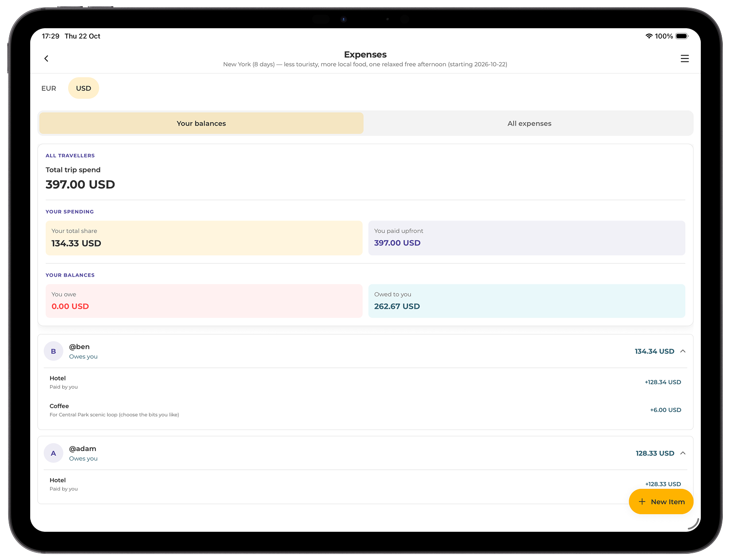Tap the @ben username
Viewport: 731px width, 560px height.
[x=79, y=347]
